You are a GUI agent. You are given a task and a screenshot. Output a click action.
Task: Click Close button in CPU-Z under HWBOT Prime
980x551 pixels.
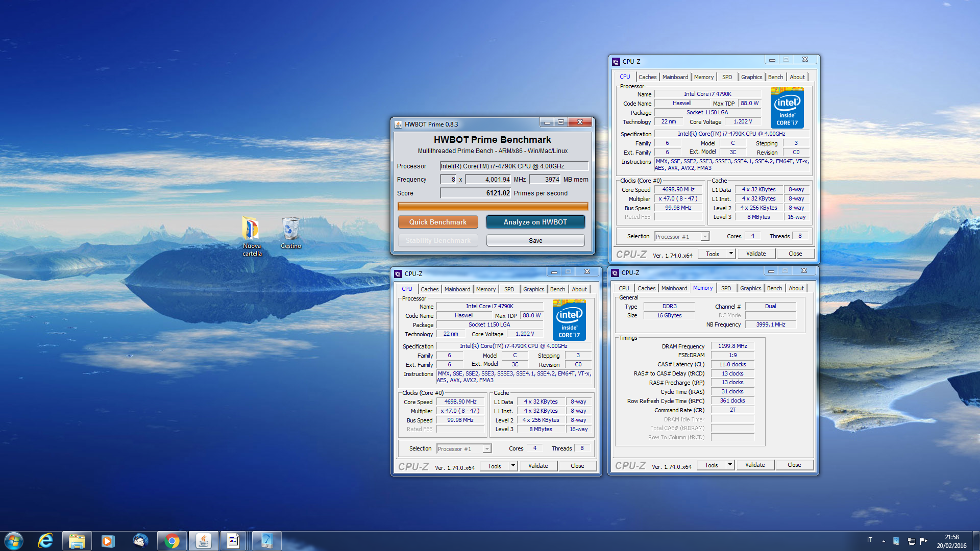(x=577, y=466)
